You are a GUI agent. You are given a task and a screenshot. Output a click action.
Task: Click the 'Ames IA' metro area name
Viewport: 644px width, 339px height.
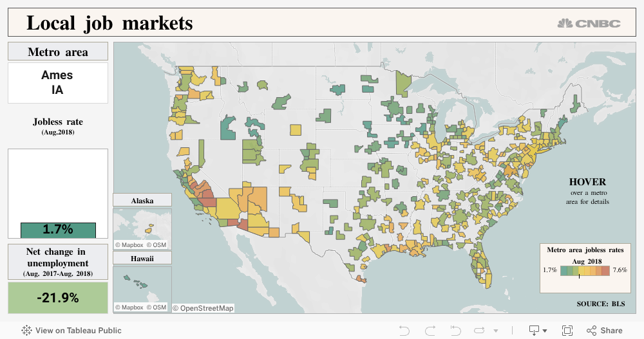tap(57, 82)
